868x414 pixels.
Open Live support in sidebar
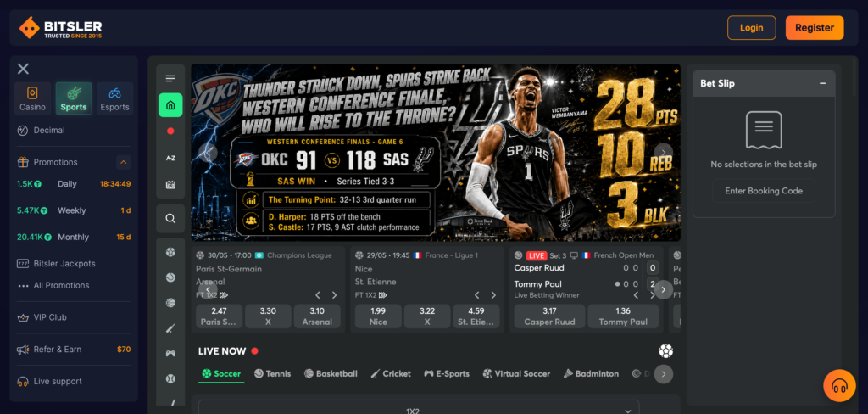pyautogui.click(x=50, y=381)
